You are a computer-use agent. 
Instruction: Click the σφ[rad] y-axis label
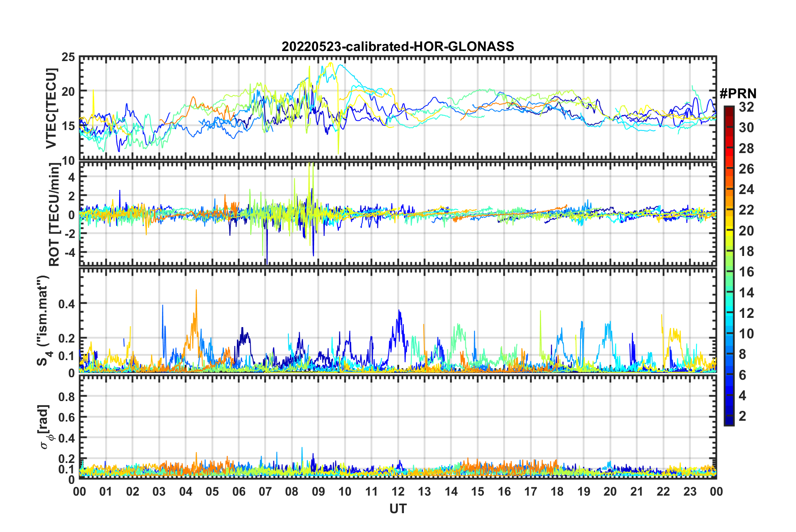(46, 427)
